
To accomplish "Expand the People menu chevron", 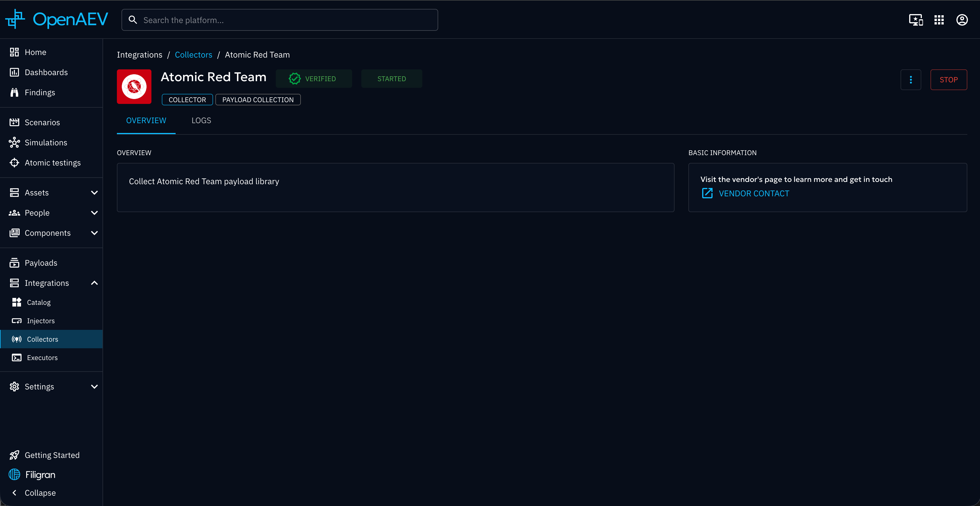I will 94,213.
